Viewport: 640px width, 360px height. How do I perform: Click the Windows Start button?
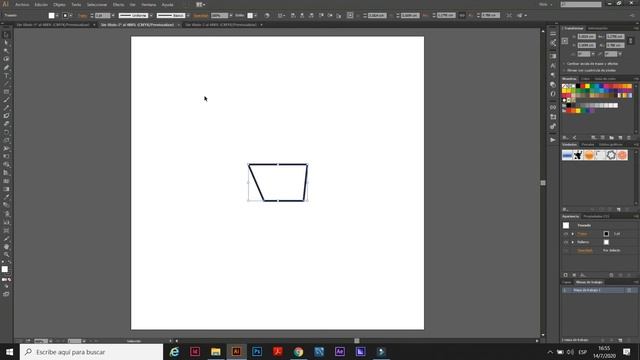[x=9, y=351]
